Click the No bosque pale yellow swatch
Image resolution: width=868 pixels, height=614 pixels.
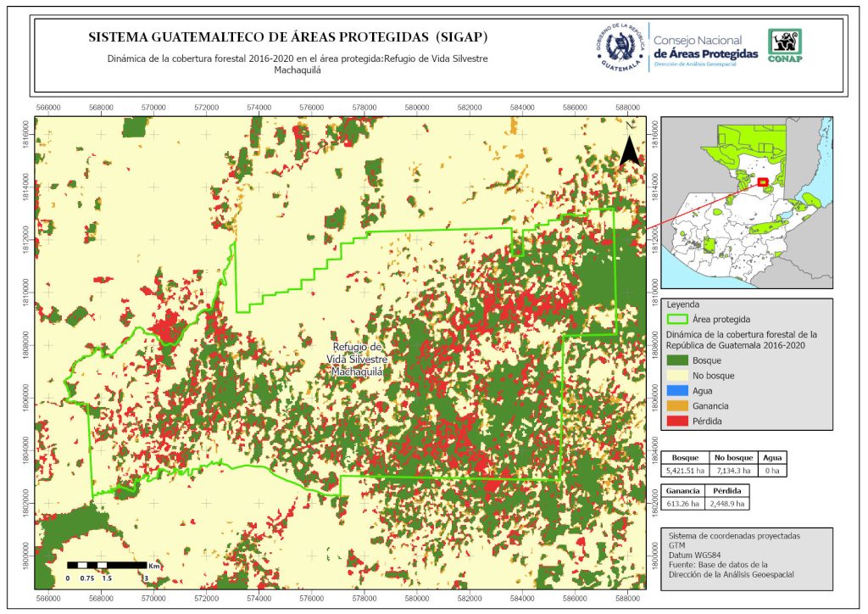point(677,376)
